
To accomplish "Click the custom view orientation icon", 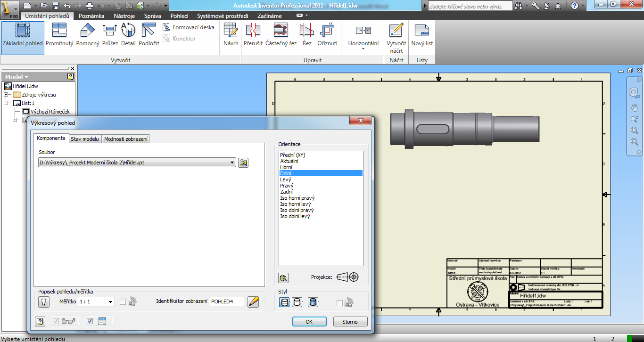I will [283, 277].
